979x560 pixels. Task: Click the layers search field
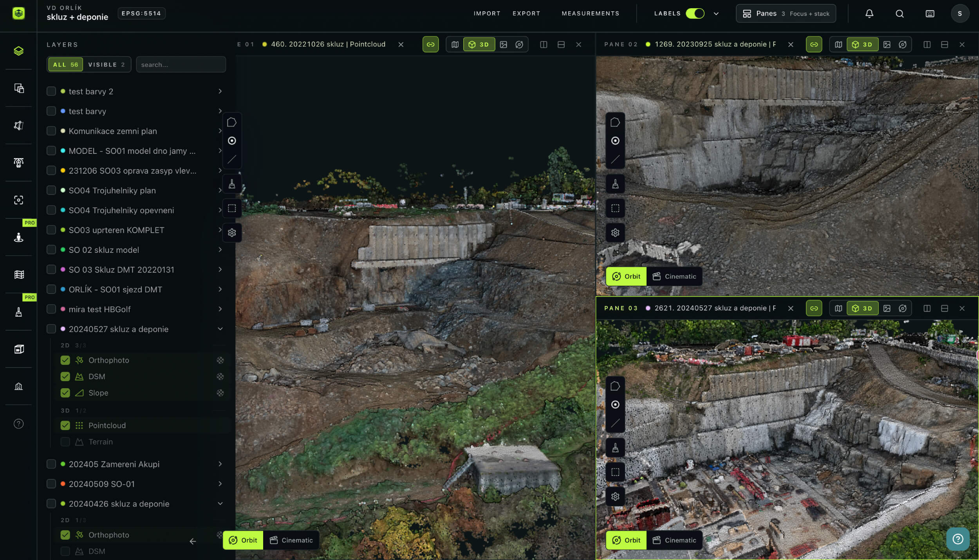click(x=181, y=65)
